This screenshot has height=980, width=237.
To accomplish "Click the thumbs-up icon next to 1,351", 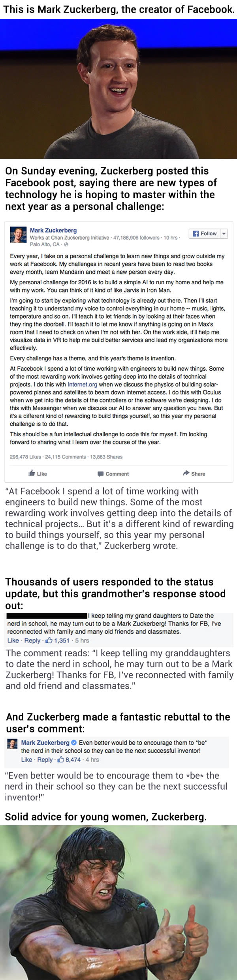I will pos(49,640).
